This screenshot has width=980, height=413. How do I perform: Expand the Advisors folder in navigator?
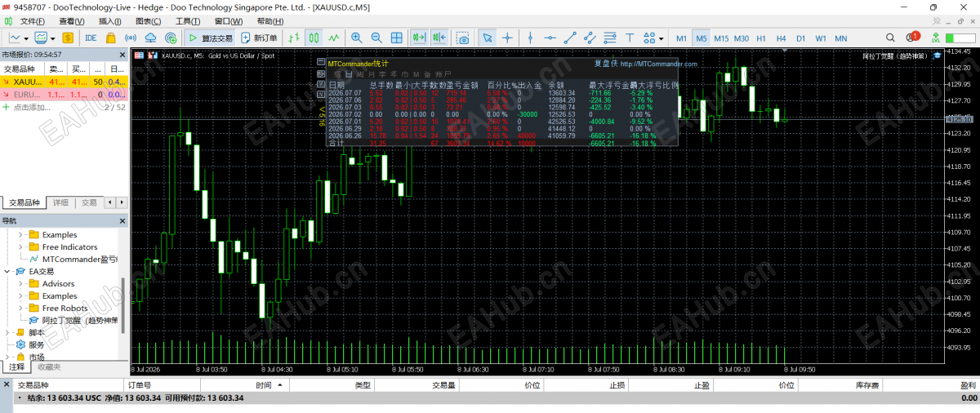point(21,284)
